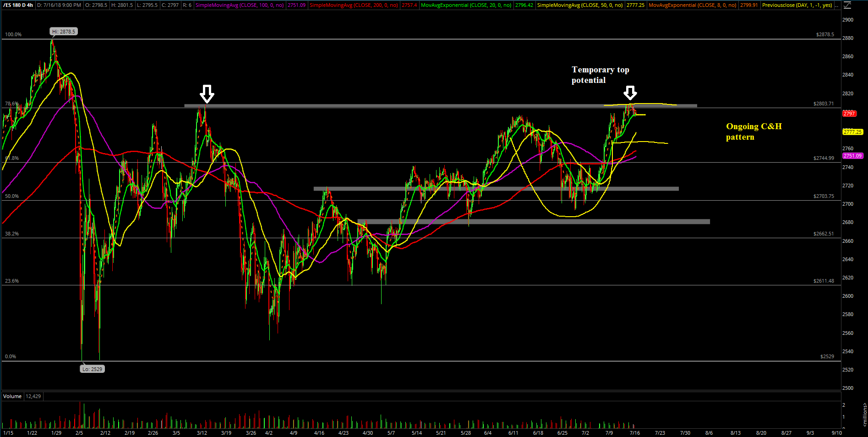Image resolution: width=868 pixels, height=437 pixels.
Task: Click the 4/16 date on the time axis
Action: (x=319, y=433)
